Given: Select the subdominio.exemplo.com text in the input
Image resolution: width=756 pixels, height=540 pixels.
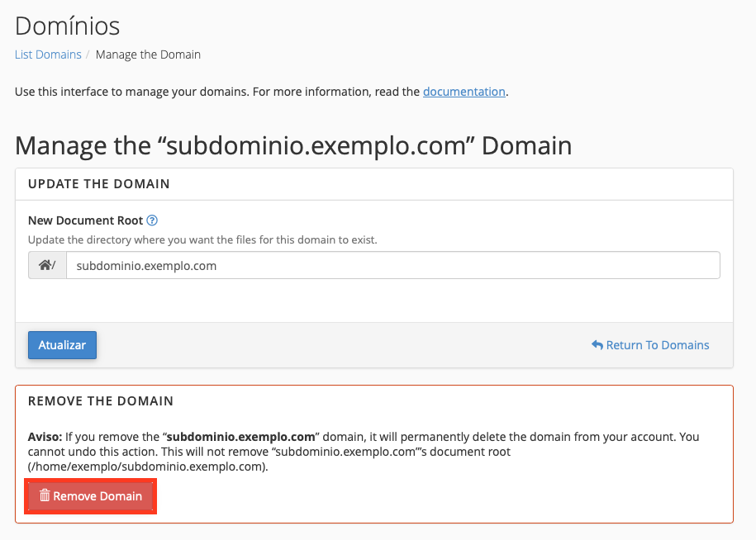Looking at the screenshot, I should [x=145, y=265].
